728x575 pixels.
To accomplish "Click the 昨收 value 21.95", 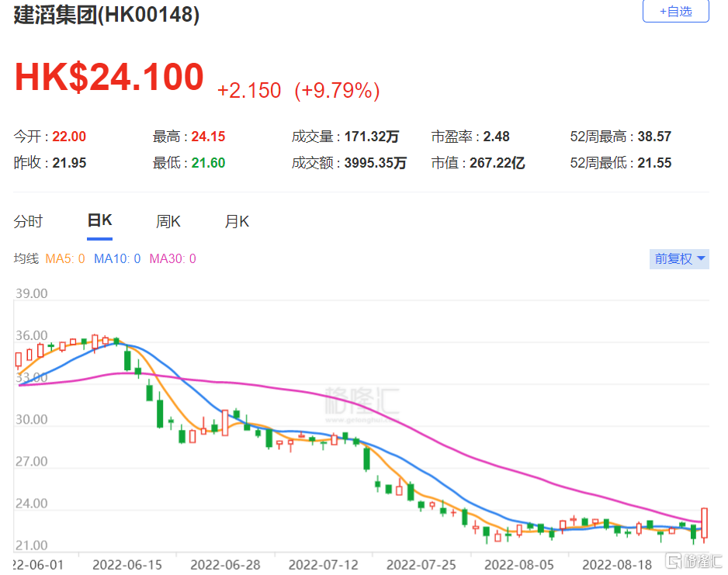I will (69, 163).
